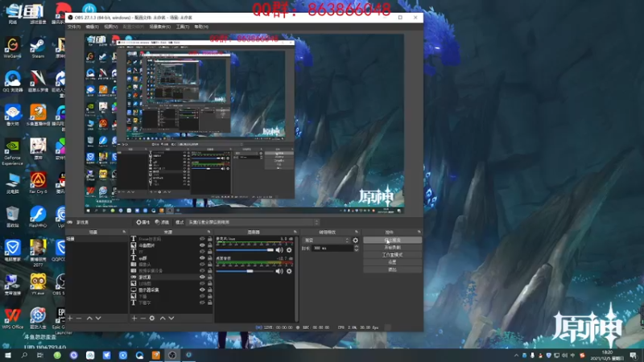
Task: Toggle visibility of q群 source
Action: (202, 258)
